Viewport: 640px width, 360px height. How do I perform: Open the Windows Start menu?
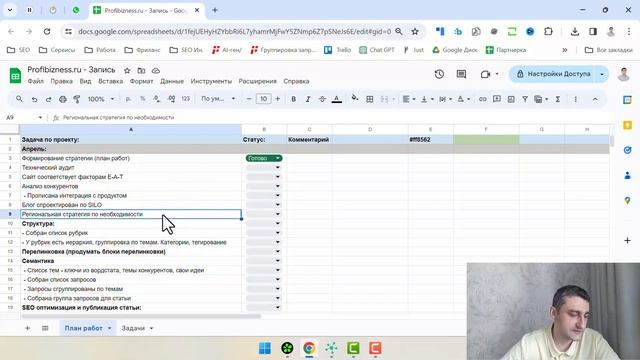click(x=265, y=348)
